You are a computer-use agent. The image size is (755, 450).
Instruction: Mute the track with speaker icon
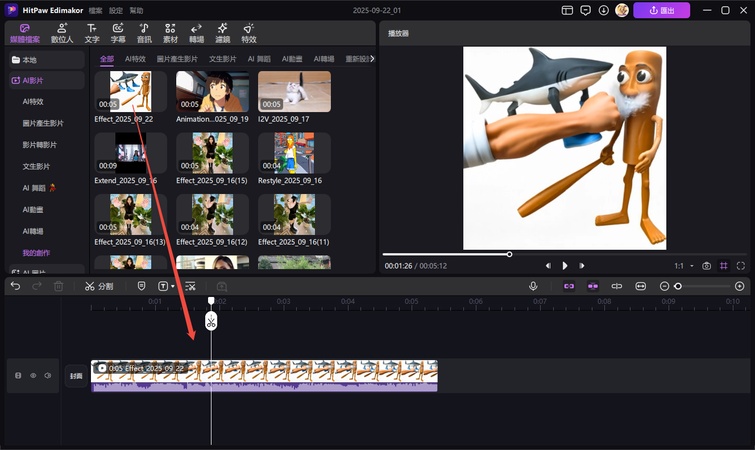click(48, 375)
